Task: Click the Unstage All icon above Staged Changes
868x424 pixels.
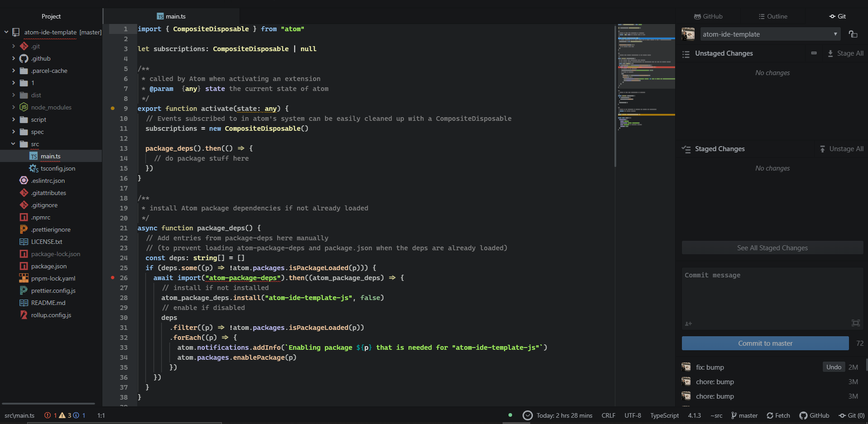Action: (822, 148)
